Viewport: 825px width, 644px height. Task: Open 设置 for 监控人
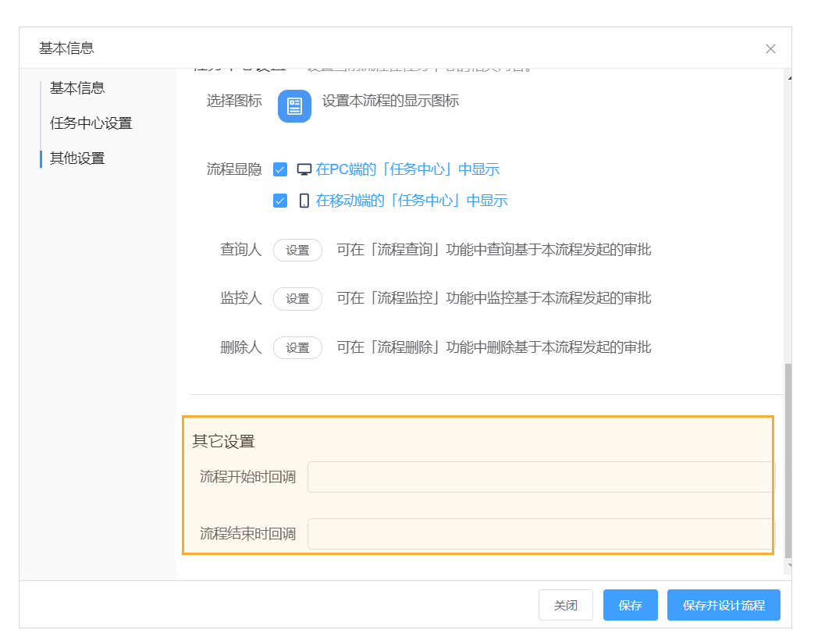(x=297, y=298)
